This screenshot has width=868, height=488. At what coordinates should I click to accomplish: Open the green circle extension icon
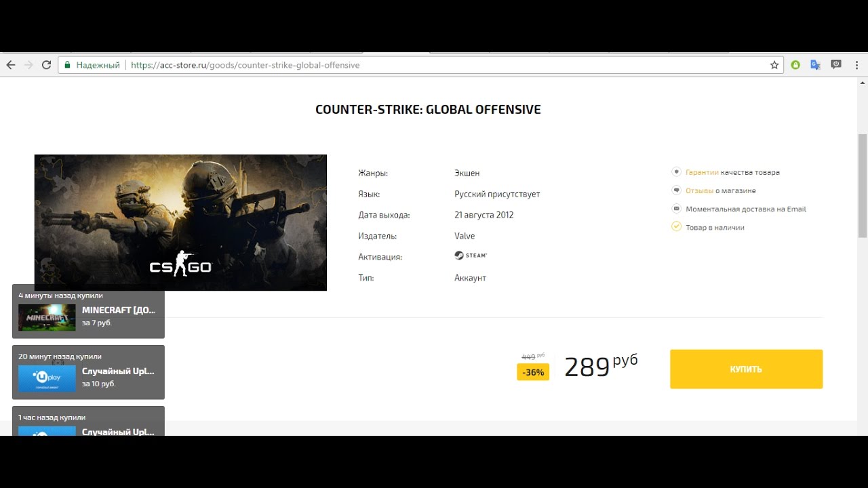point(795,65)
